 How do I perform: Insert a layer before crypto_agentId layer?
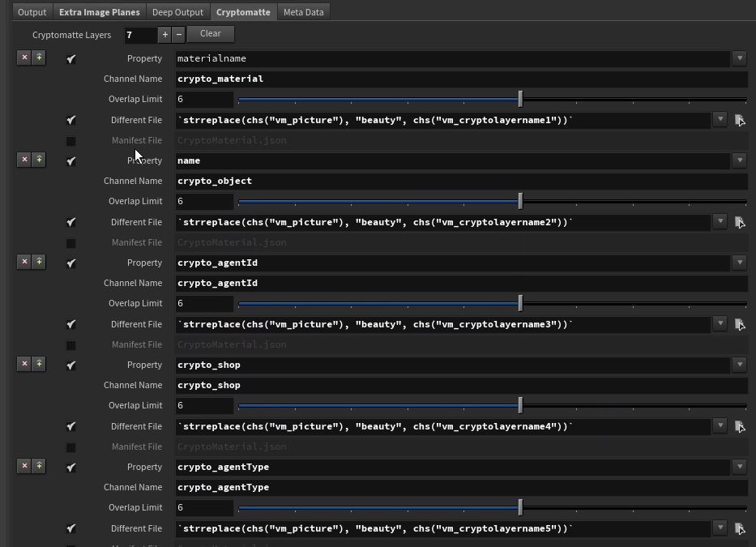39,262
